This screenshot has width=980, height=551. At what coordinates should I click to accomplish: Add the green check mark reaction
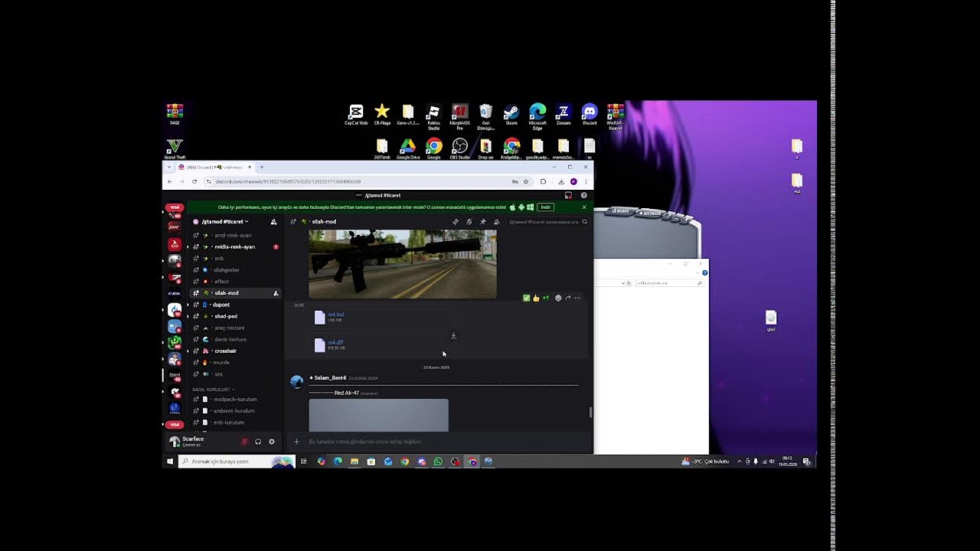pos(526,298)
